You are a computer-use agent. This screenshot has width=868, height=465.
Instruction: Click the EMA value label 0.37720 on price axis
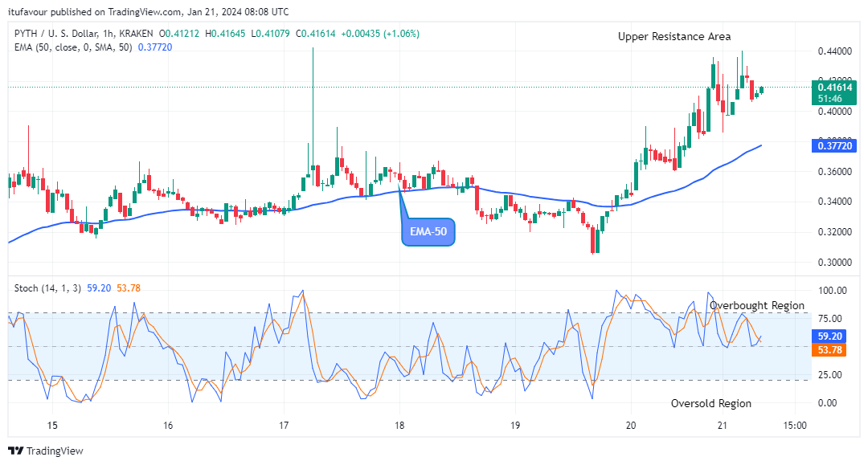[835, 146]
